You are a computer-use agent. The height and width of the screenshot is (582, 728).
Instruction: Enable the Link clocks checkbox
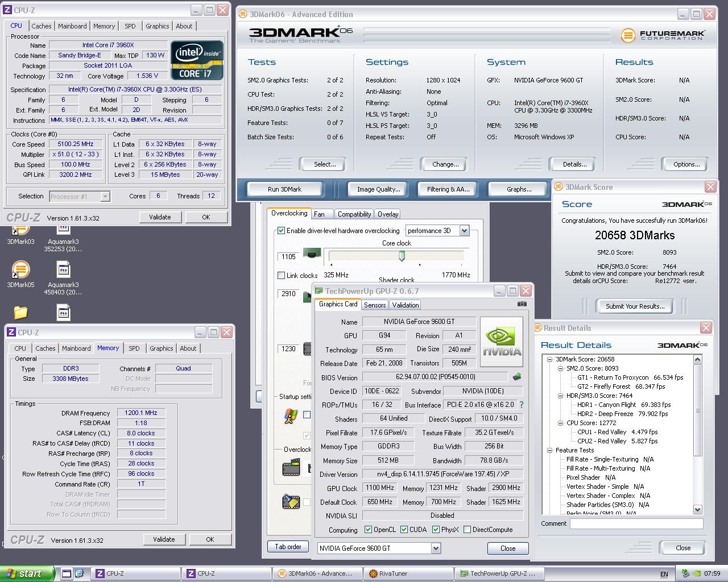(281, 276)
